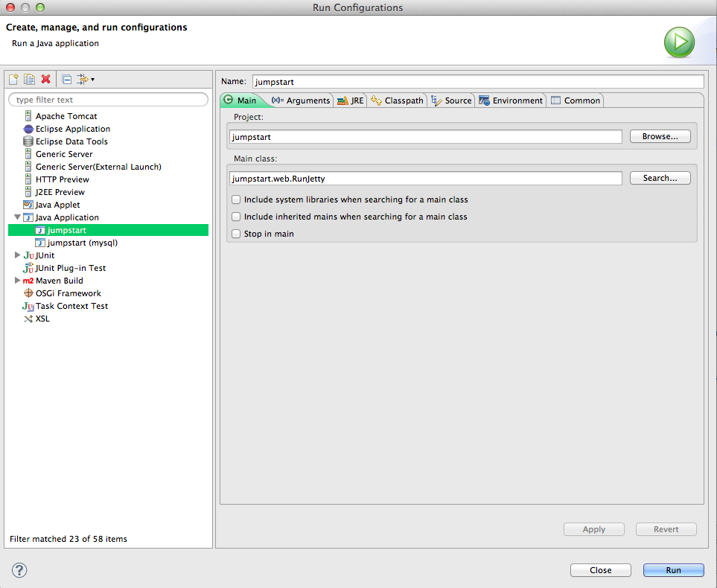Enable Include system libraries when searching
Screen dimensions: 717x588
pos(236,199)
